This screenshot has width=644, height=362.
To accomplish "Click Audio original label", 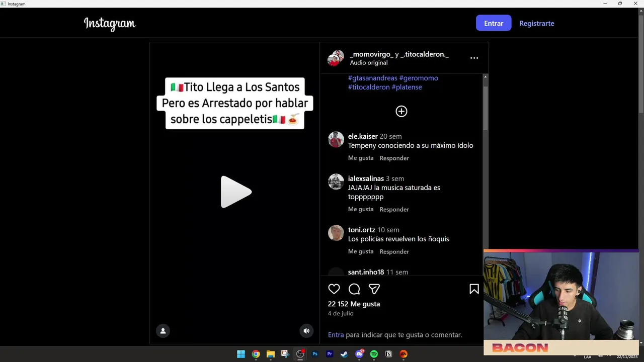I will pyautogui.click(x=369, y=63).
